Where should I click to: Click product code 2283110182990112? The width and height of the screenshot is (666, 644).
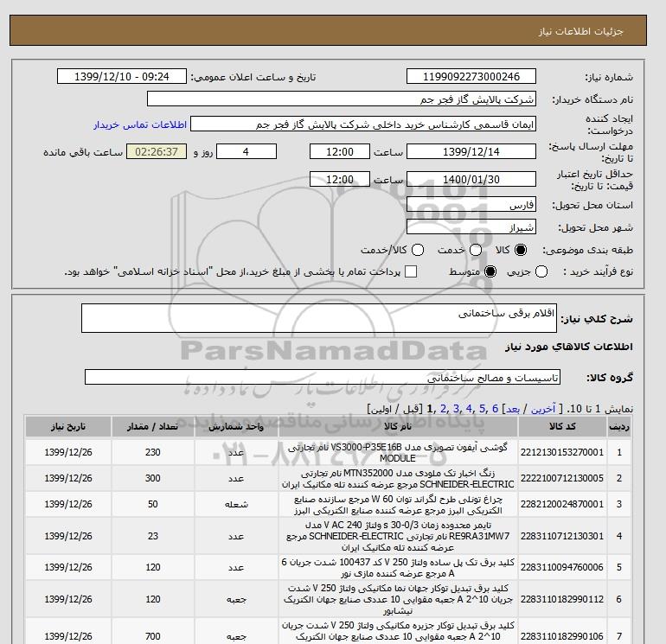[562, 599]
